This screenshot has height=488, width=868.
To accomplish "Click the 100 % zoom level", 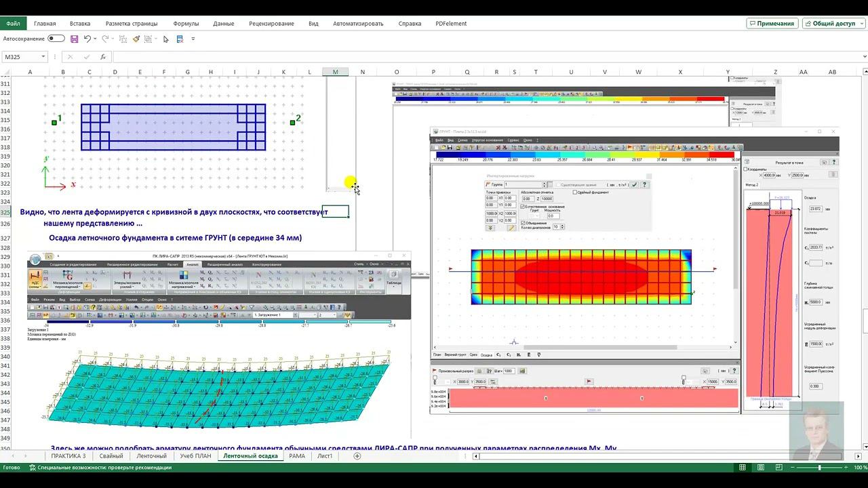I will 859,468.
